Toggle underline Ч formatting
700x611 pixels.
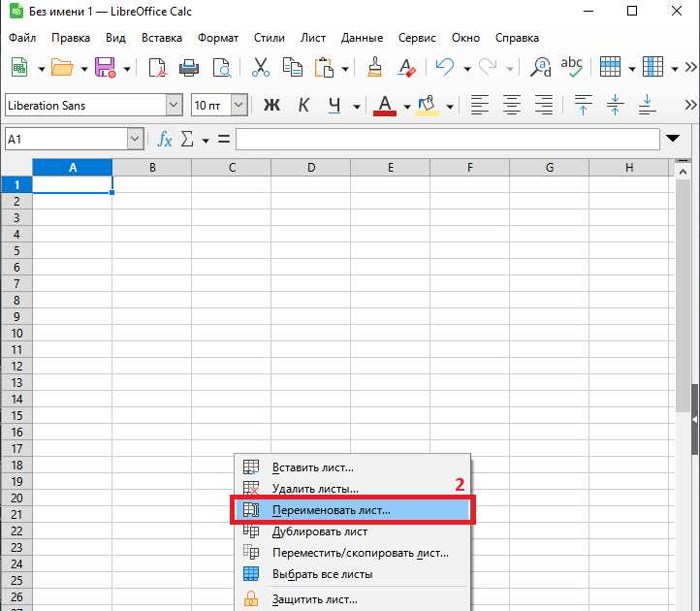(334, 106)
